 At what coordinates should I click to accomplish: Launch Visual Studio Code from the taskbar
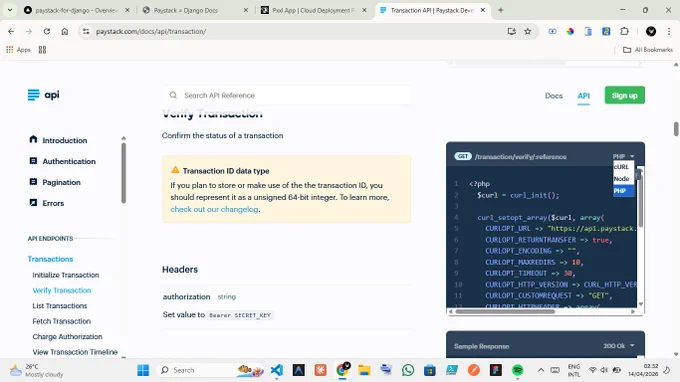point(277,370)
